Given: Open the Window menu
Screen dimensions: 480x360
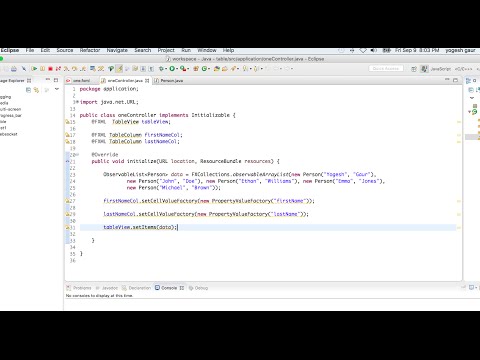Looking at the screenshot, I should click(x=207, y=50).
